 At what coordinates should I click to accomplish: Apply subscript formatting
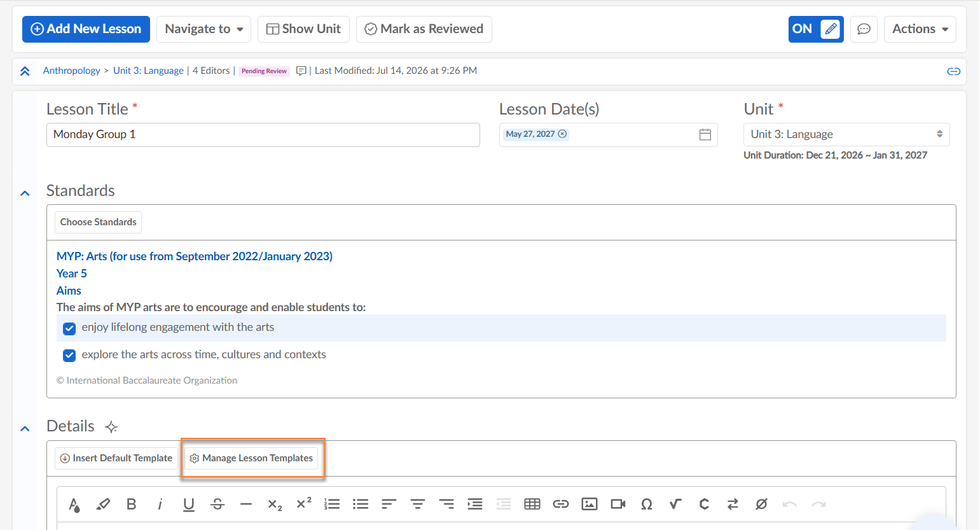click(x=275, y=505)
